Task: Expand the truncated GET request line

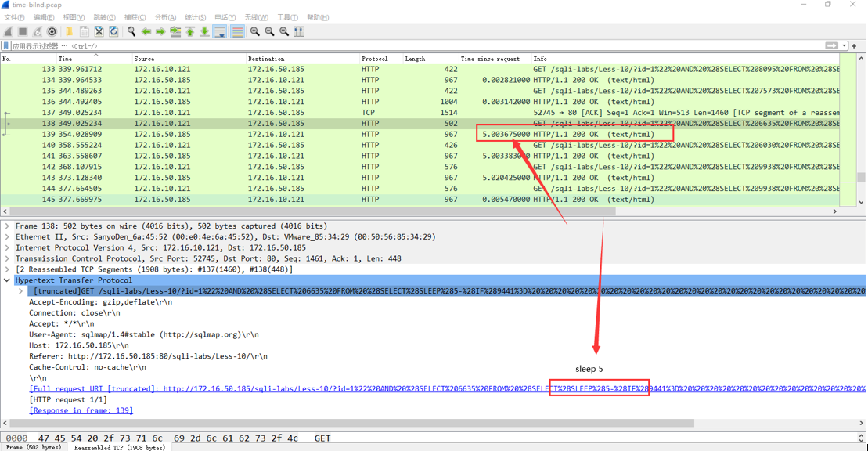Action: click(x=21, y=290)
